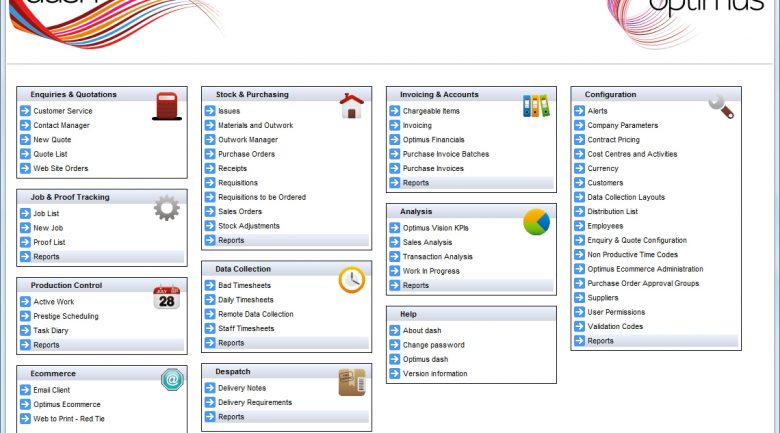
Task: Open Outwork Manager
Action: pyautogui.click(x=248, y=140)
